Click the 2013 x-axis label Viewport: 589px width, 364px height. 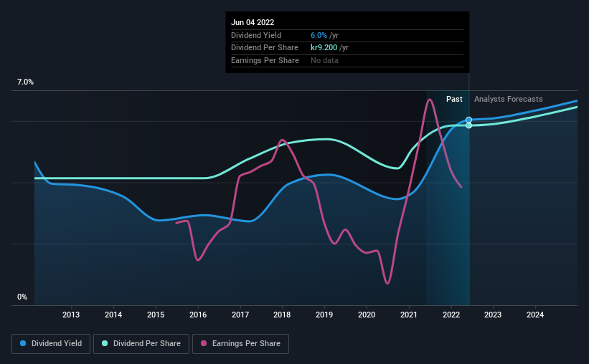[71, 315]
